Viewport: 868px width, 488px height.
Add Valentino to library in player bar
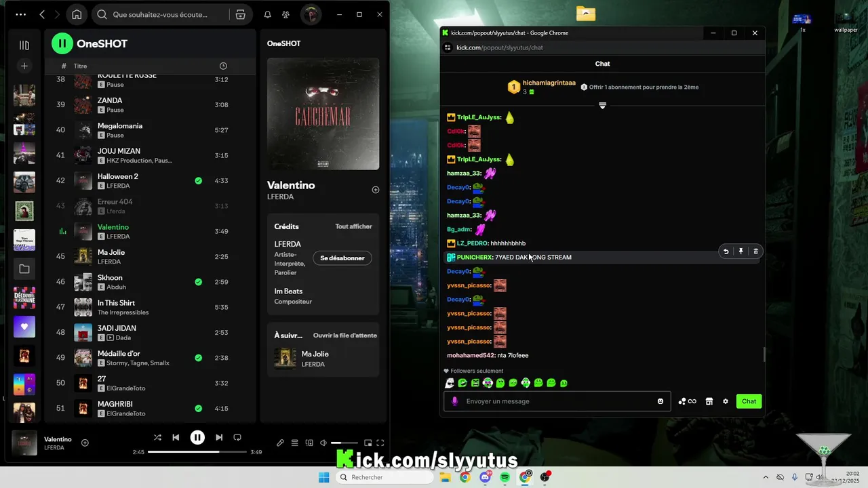[85, 443]
